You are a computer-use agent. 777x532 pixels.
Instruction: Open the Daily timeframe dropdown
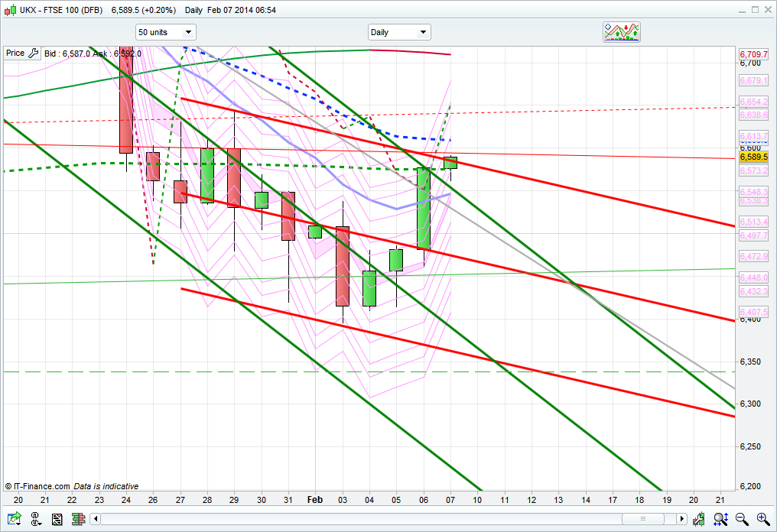point(398,32)
